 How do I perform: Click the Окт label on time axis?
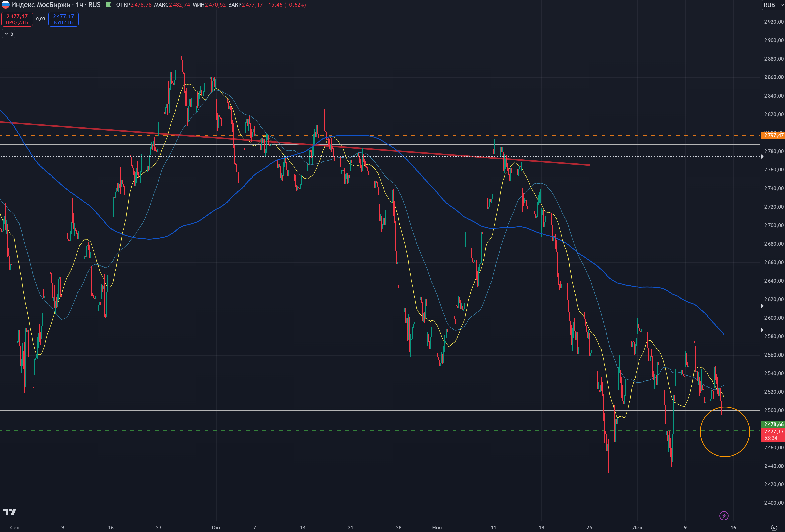(x=216, y=527)
